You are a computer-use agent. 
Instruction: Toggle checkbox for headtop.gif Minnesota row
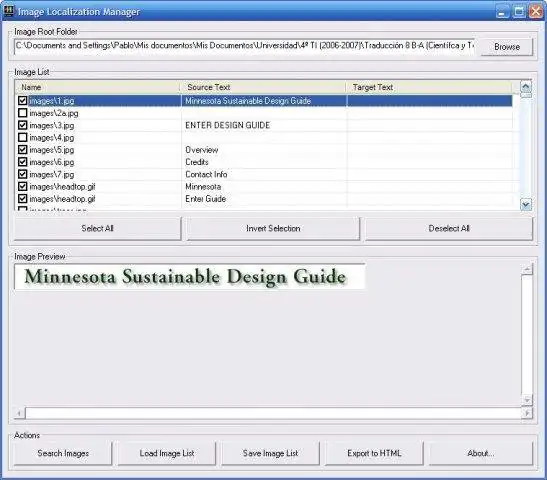(x=23, y=187)
